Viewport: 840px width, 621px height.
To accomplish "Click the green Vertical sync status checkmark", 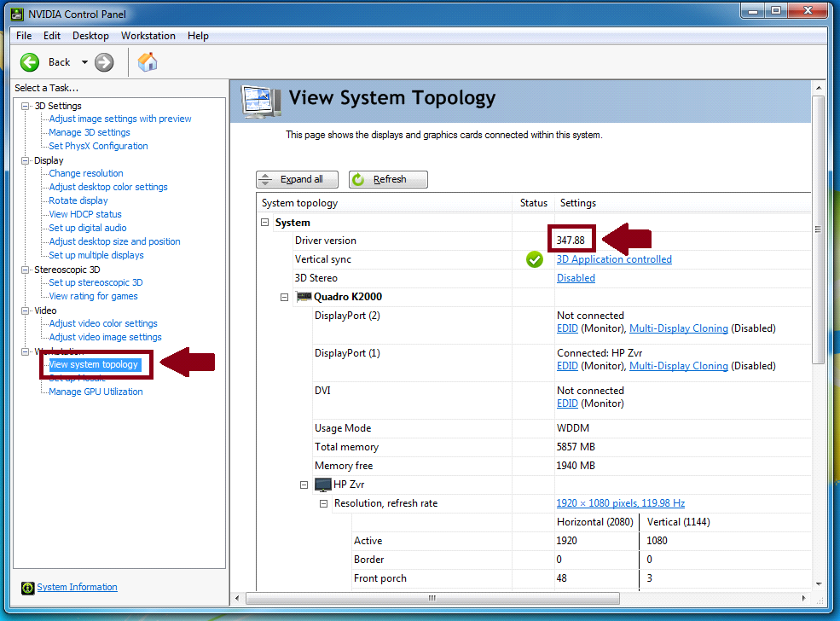I will (535, 259).
